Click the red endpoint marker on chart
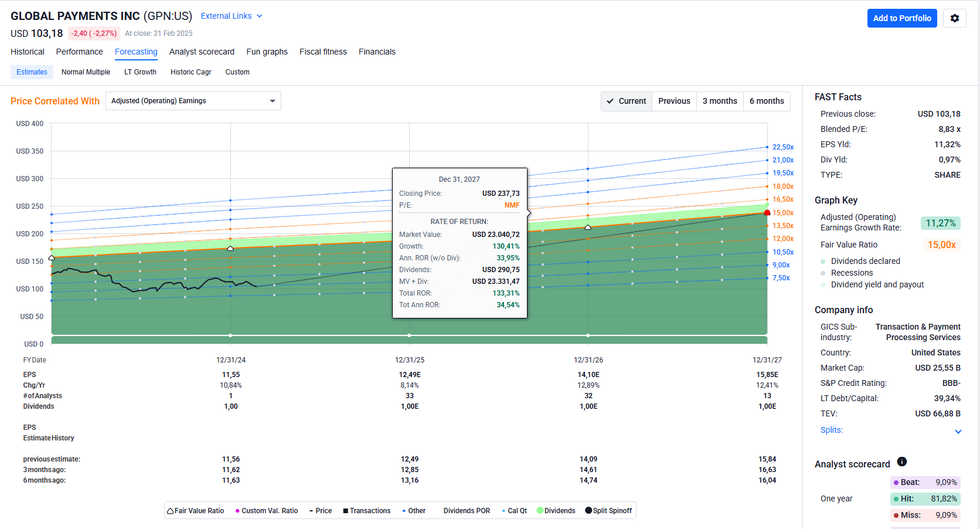This screenshot has width=980, height=529. tap(767, 213)
